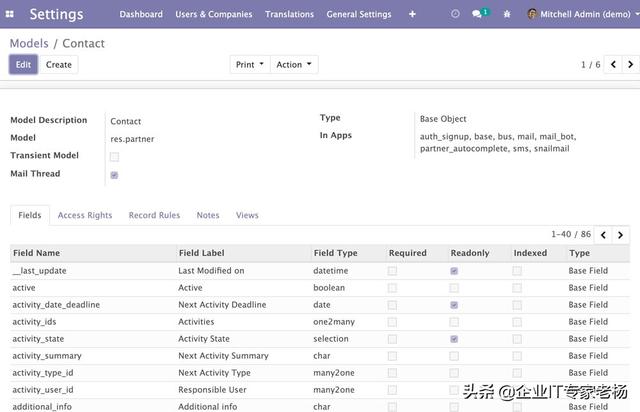Open the activity_user_id field row
640x412 pixels.
coord(320,390)
